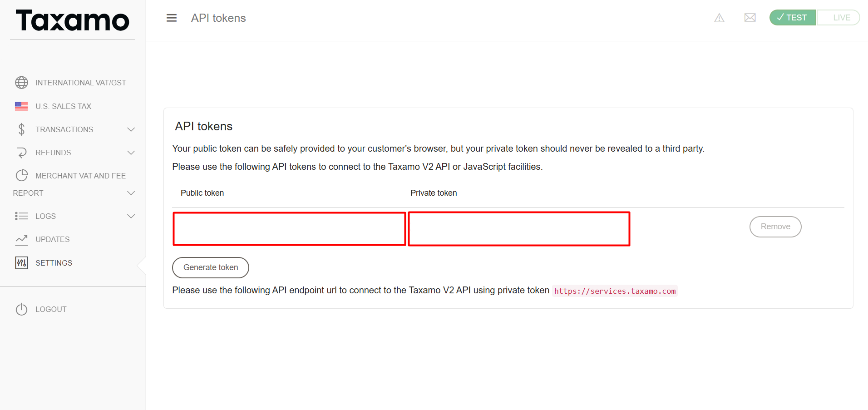Click the Generate token button
This screenshot has width=868, height=410.
coord(211,267)
